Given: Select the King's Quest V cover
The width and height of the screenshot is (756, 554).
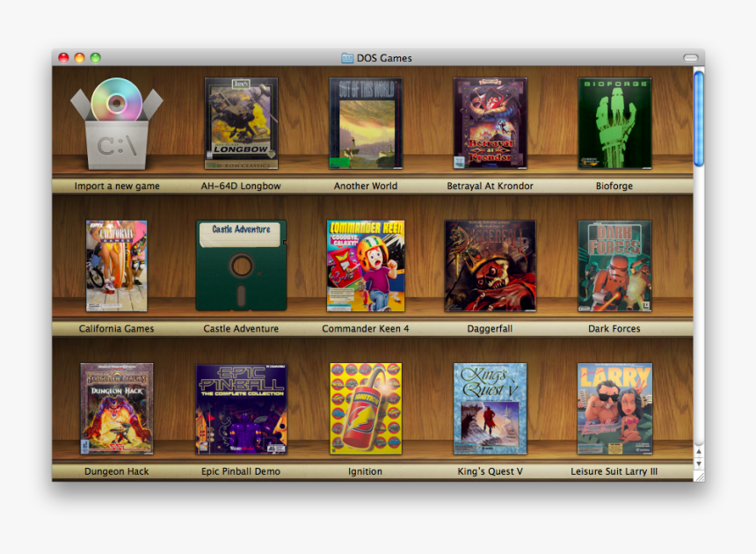Looking at the screenshot, I should [490, 409].
